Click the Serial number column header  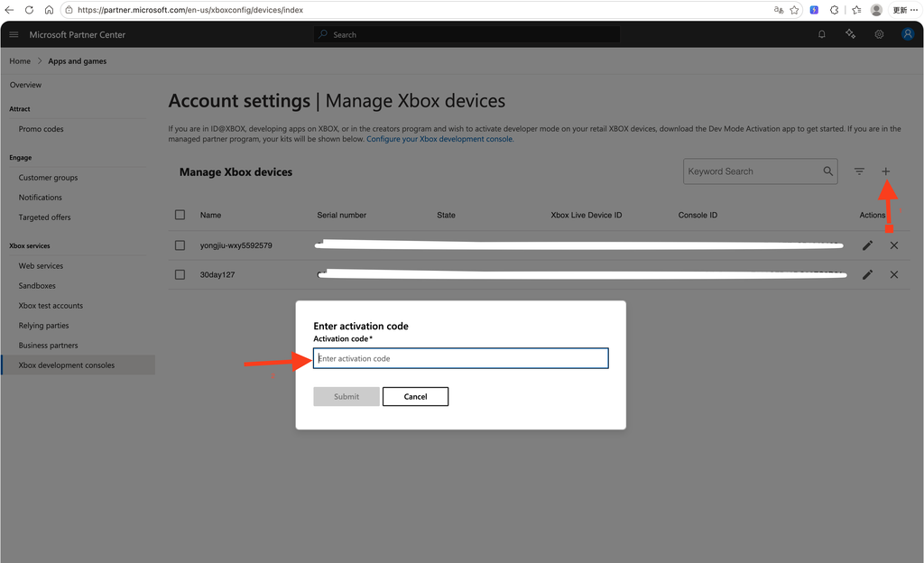pyautogui.click(x=341, y=215)
